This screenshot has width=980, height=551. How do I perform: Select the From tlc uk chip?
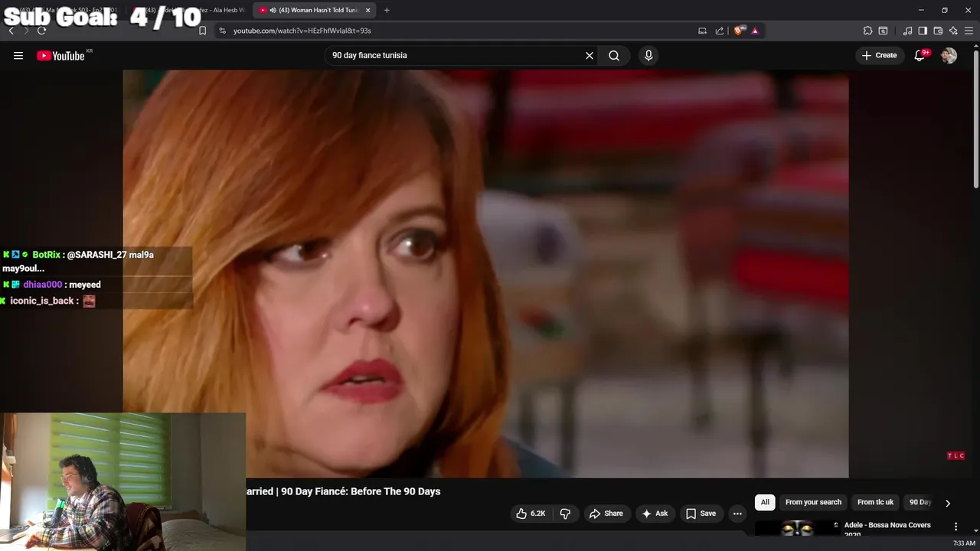click(x=875, y=502)
